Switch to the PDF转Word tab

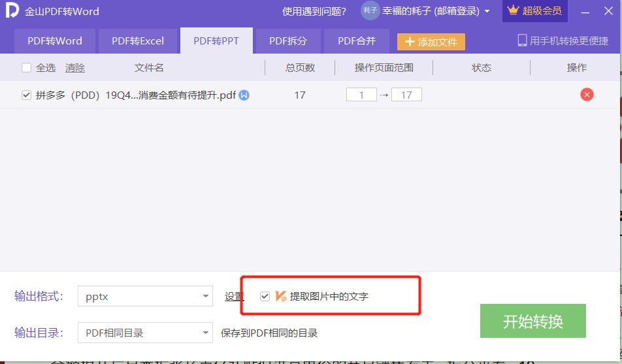click(x=55, y=41)
